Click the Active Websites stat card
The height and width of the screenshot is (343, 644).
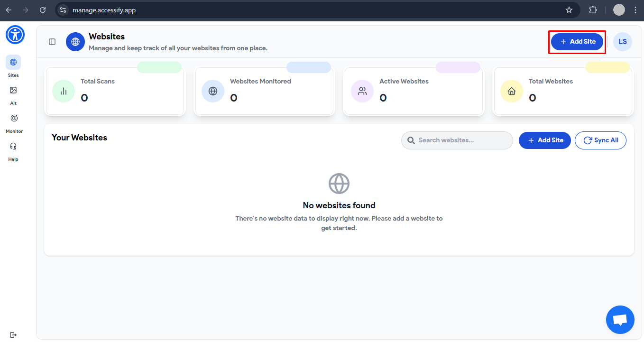pos(413,91)
